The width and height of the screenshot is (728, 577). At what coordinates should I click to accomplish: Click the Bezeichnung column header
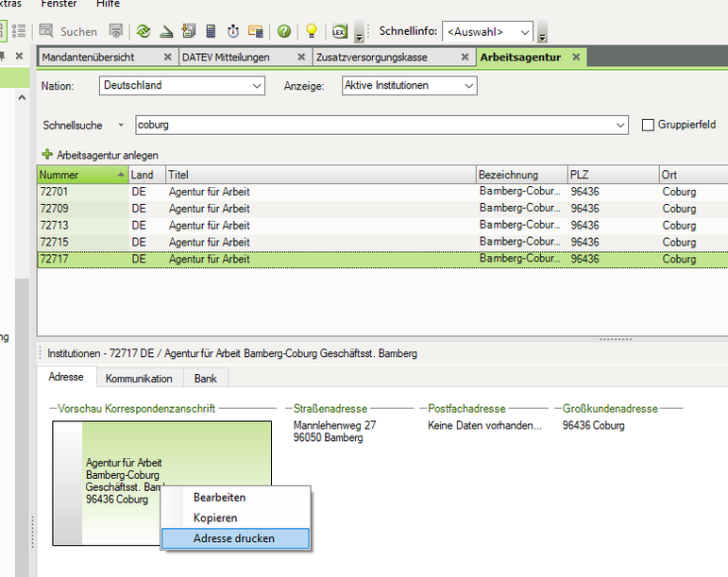[x=522, y=175]
